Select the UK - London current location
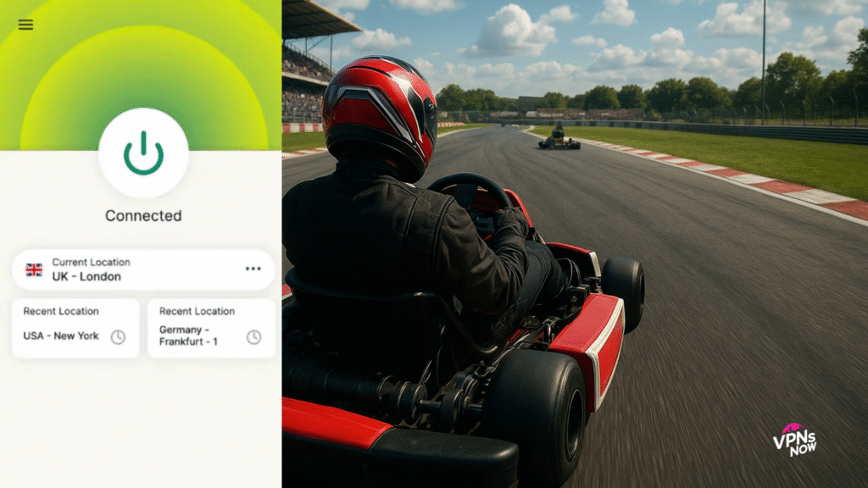The image size is (868, 488). [x=86, y=276]
